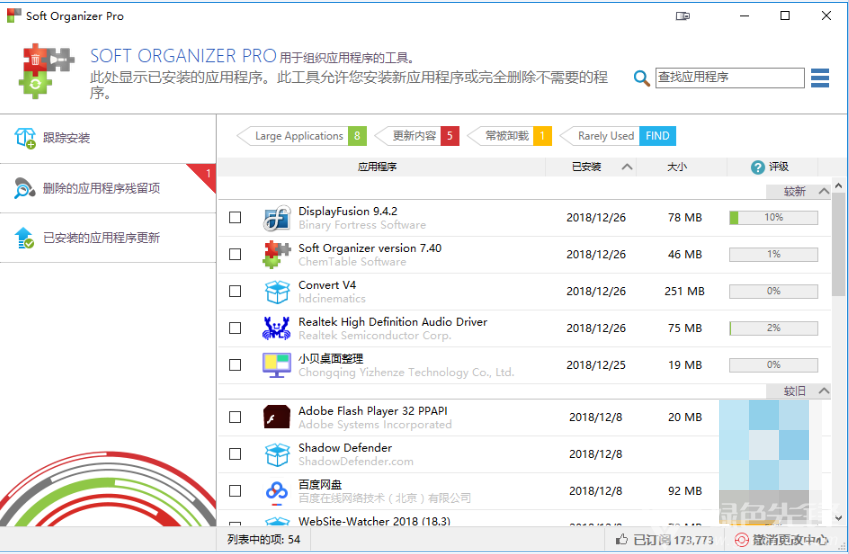
Task: Check the Shadow Defender checkbox
Action: [x=235, y=454]
